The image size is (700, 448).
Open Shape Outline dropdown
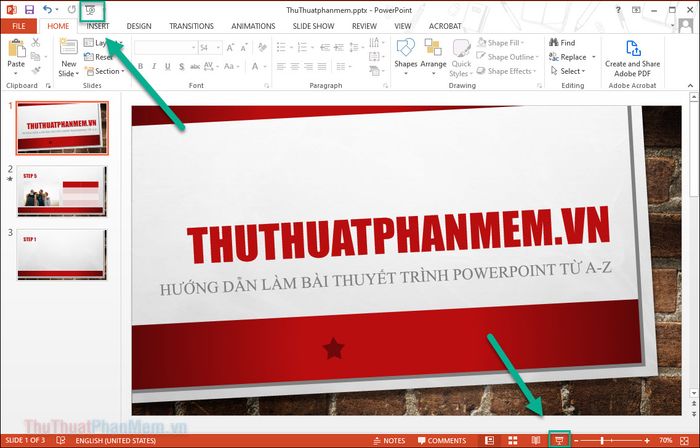pyautogui.click(x=508, y=57)
